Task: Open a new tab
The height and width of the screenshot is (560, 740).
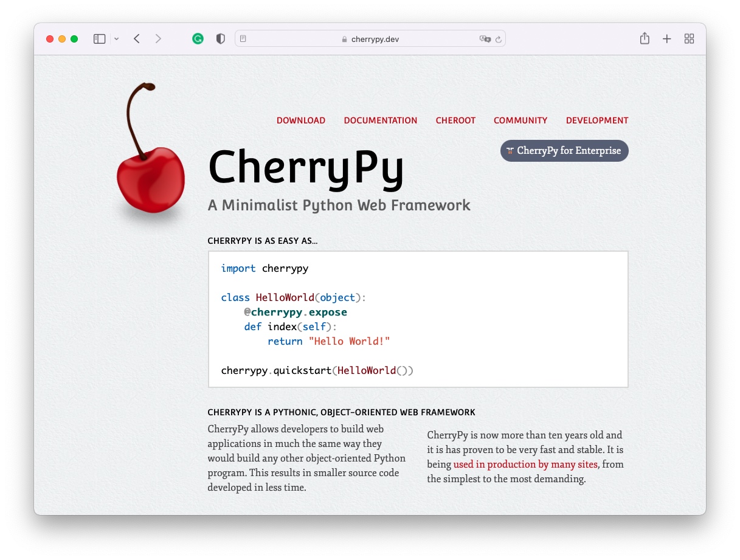Action: pyautogui.click(x=667, y=39)
